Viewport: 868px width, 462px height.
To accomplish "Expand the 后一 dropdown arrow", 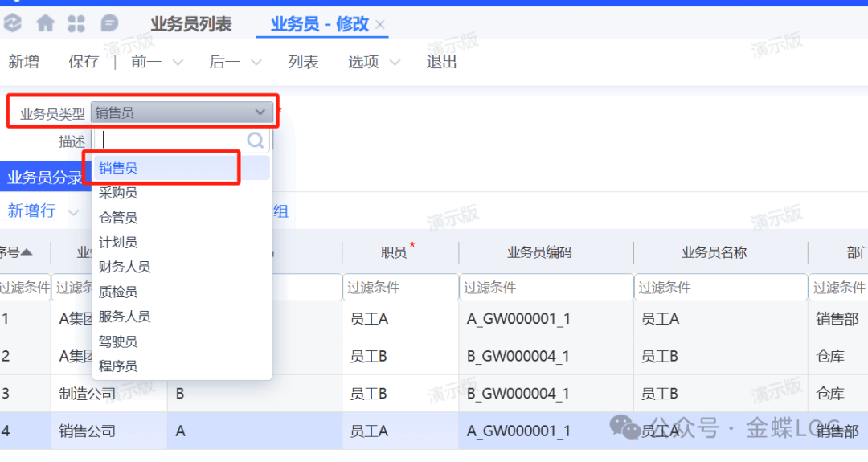I will pyautogui.click(x=256, y=63).
